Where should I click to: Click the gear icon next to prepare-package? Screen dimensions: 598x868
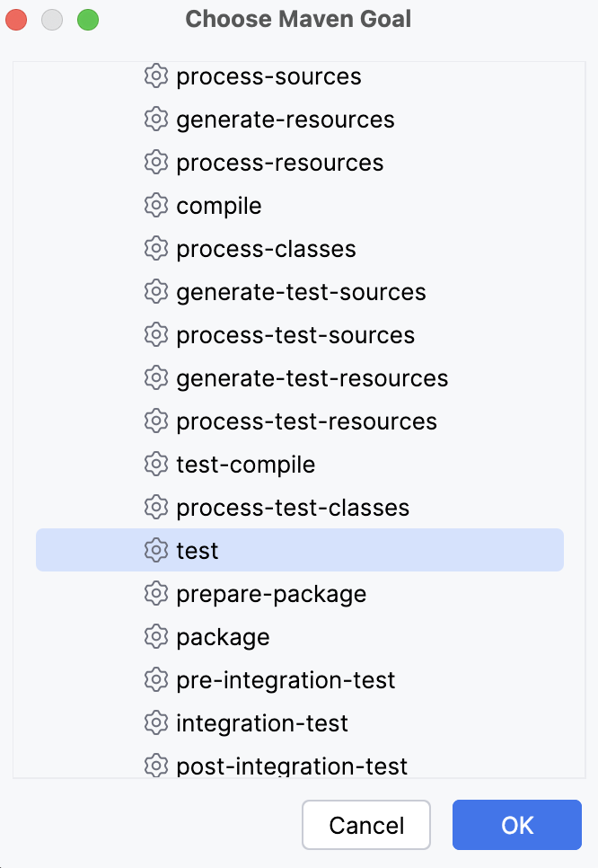click(x=156, y=593)
